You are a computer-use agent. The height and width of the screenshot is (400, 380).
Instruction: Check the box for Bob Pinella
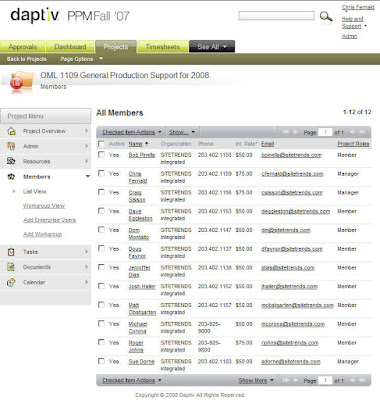click(101, 155)
